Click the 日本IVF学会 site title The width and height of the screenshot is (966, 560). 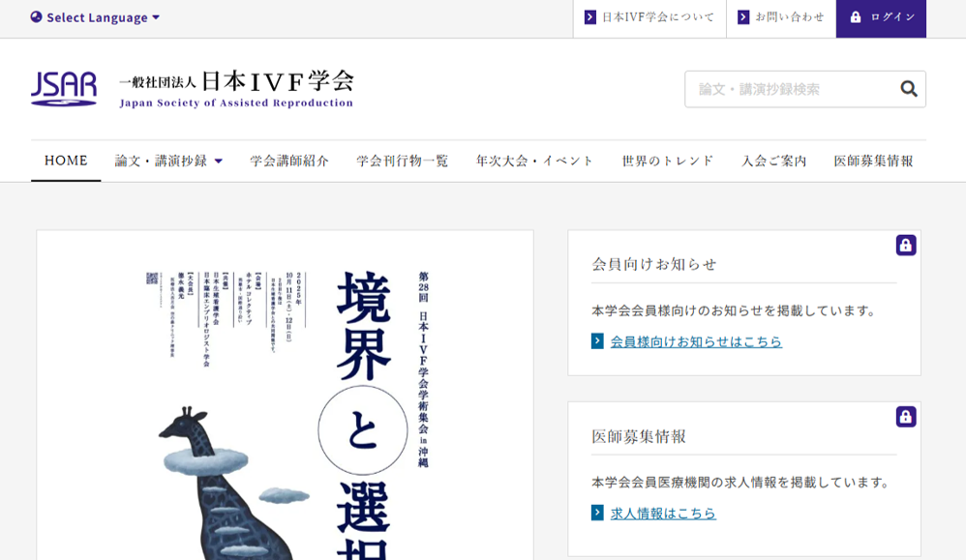tap(236, 80)
